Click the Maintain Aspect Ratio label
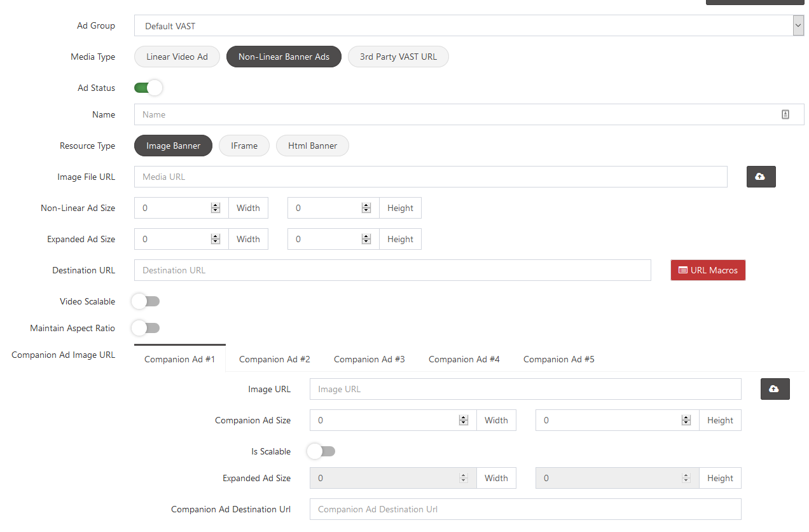Screen dimensions: 809x532 73,328
